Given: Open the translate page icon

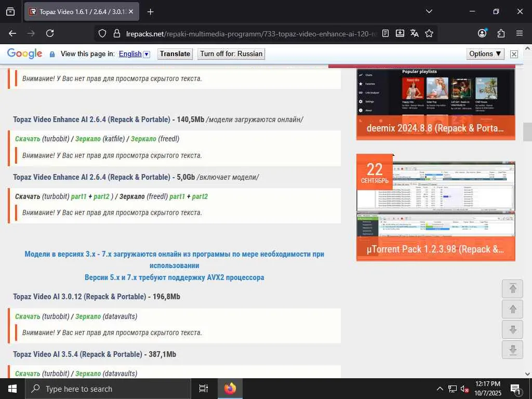Looking at the screenshot, I should [x=414, y=33].
